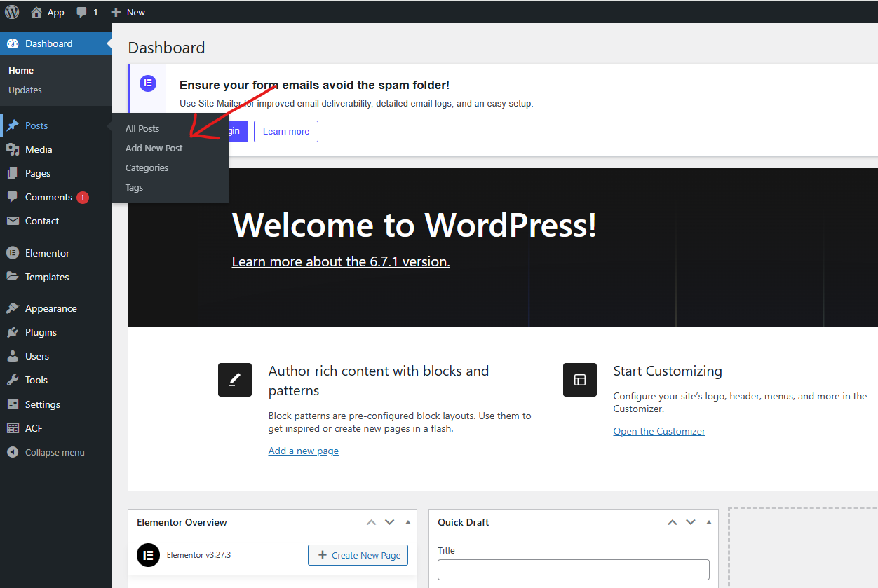Click Elementor logo in Elementor Overview widget
878x588 pixels.
tap(148, 555)
